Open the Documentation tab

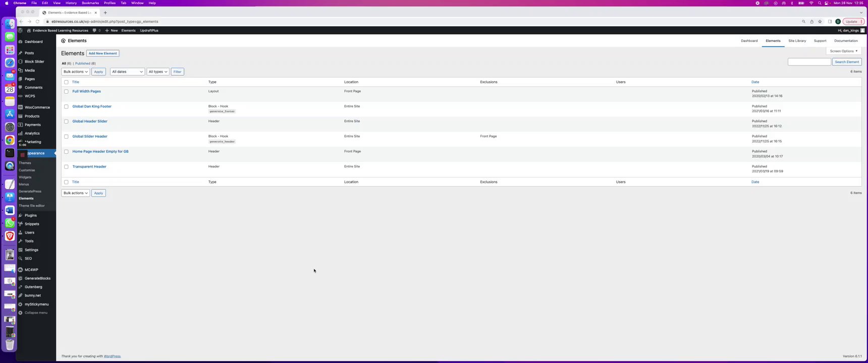(846, 41)
